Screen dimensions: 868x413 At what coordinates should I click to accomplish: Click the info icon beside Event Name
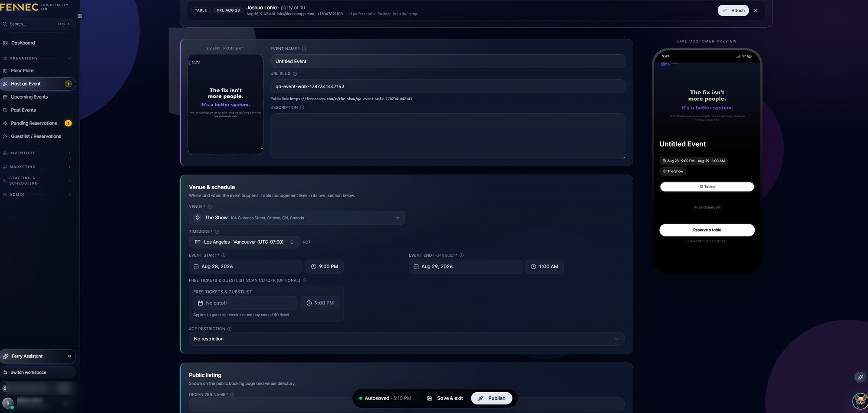(304, 49)
